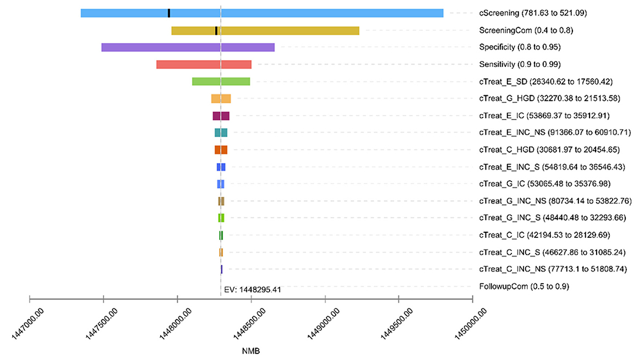Select the 1448500.00 axis tick label
The height and width of the screenshot is (364, 644).
pos(249,324)
